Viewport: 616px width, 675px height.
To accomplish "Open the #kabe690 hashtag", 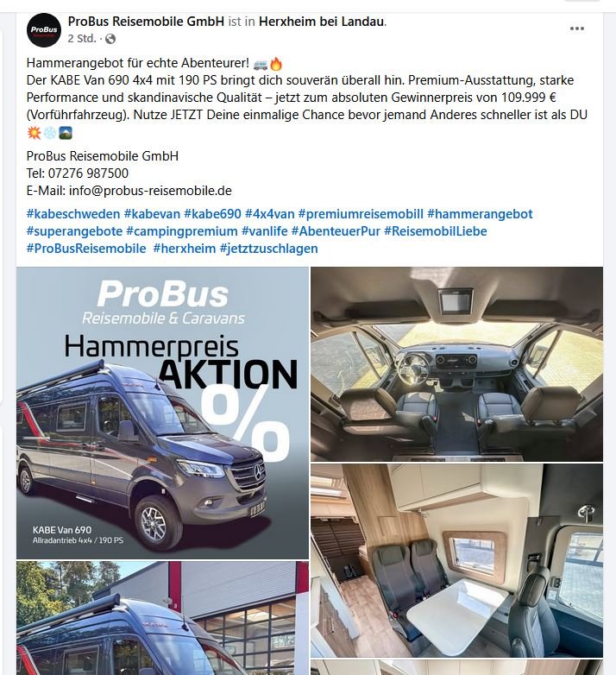I will click(x=212, y=214).
